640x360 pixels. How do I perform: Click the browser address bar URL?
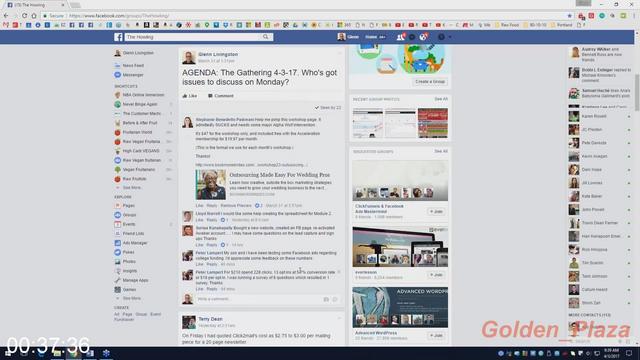(x=119, y=16)
